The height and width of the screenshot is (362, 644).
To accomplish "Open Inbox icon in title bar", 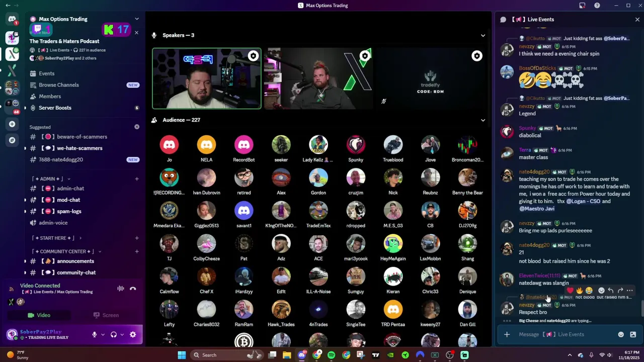I will click(582, 6).
